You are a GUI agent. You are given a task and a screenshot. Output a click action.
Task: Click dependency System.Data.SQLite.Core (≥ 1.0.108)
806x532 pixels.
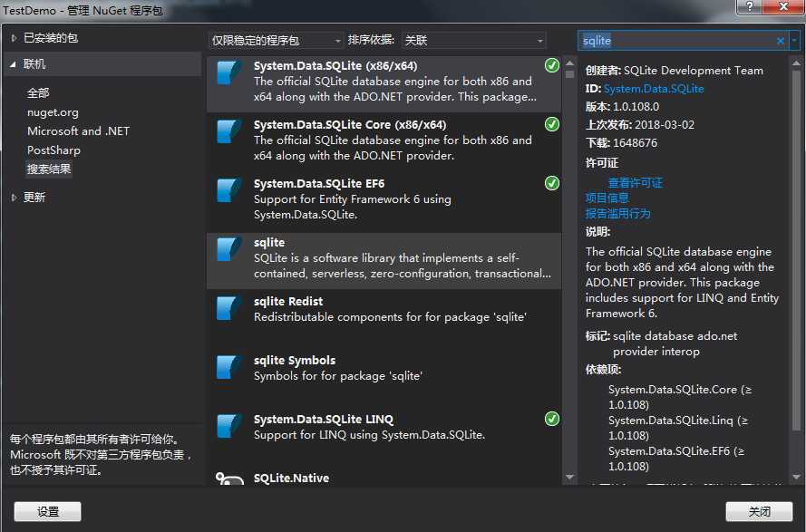680,397
